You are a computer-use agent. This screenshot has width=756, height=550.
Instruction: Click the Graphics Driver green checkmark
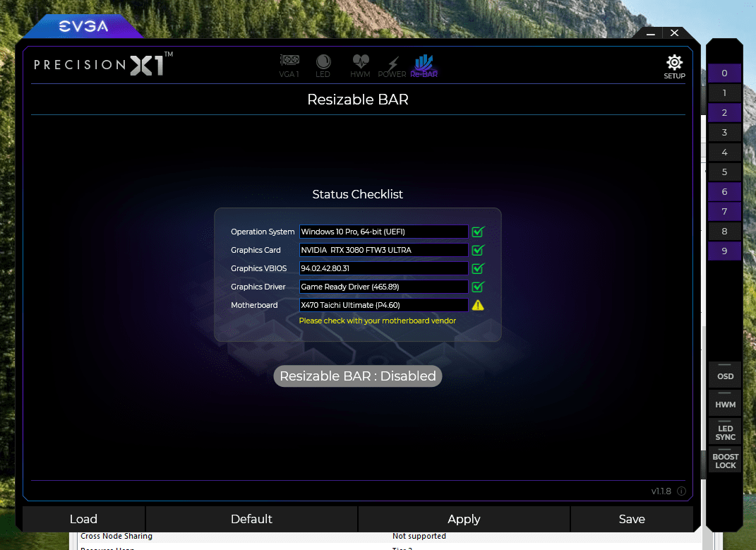(x=478, y=287)
